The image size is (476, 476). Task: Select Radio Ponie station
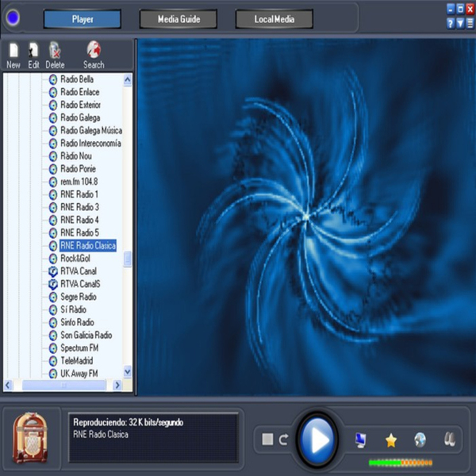[x=78, y=169]
